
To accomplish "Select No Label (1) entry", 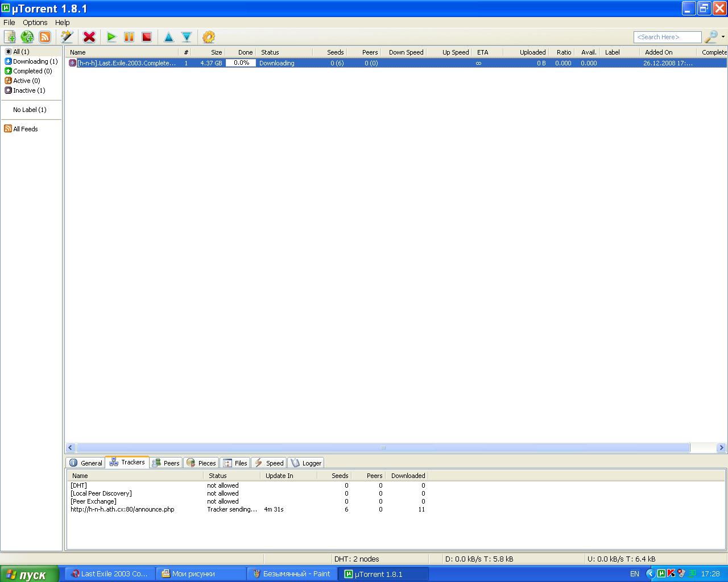I will pyautogui.click(x=30, y=110).
